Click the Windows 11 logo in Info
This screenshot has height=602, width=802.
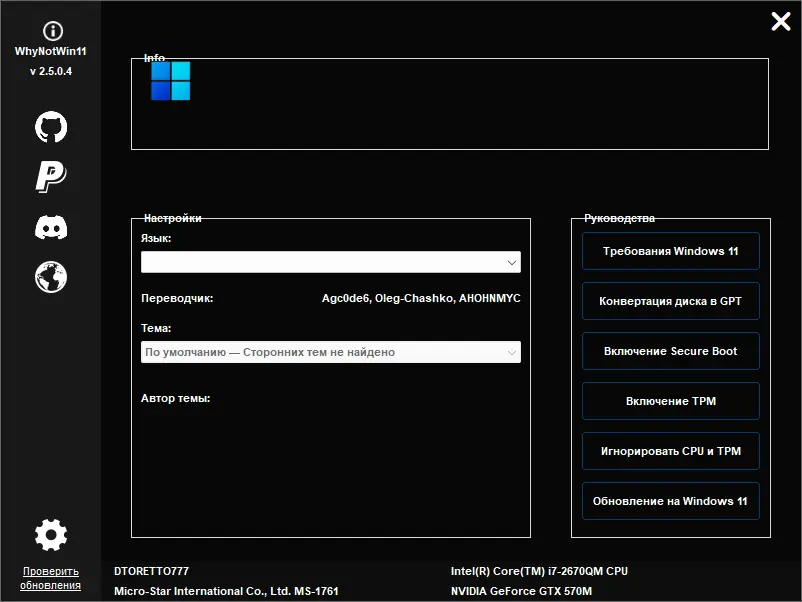(x=171, y=81)
